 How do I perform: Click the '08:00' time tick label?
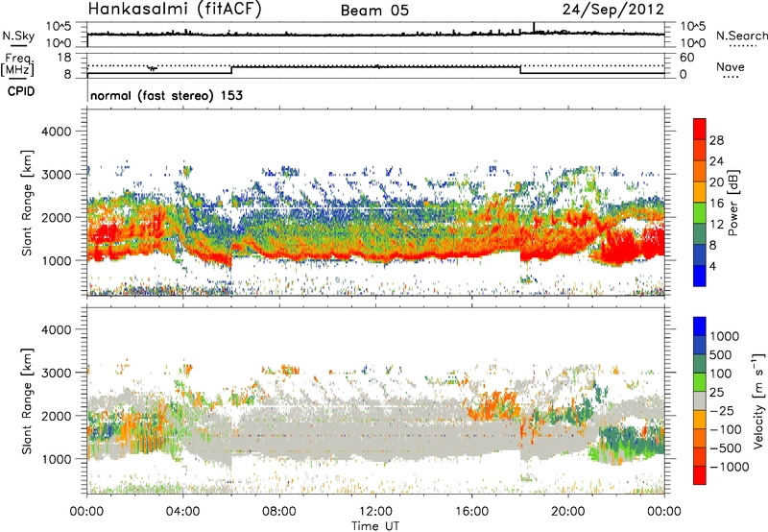279,512
